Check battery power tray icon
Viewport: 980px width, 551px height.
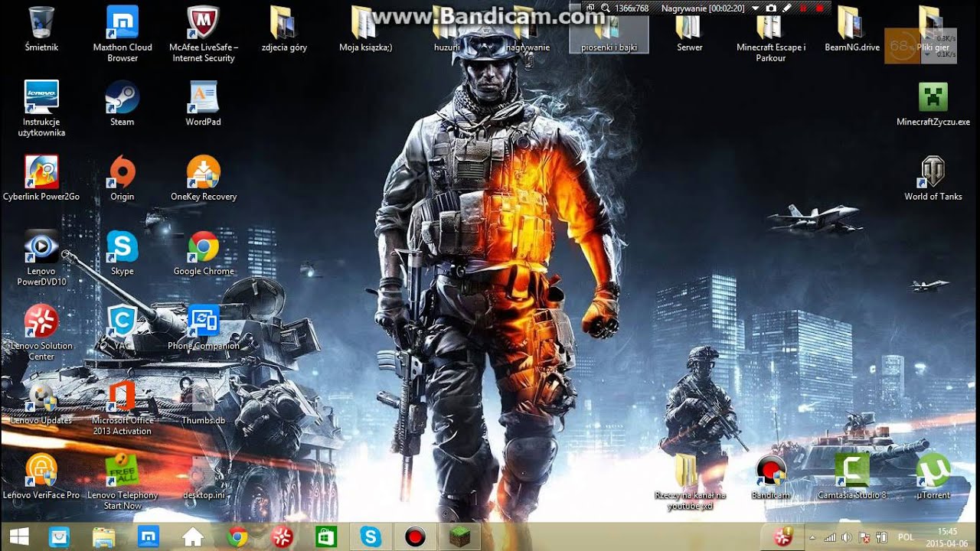point(880,537)
